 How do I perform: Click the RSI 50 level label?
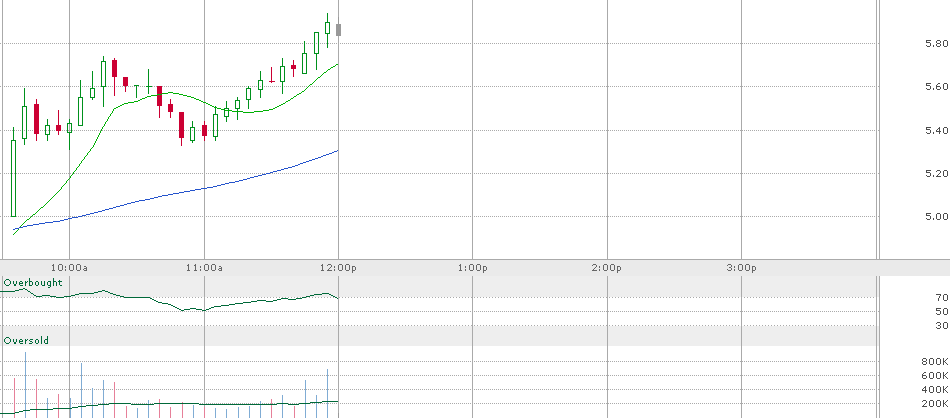coord(942,311)
